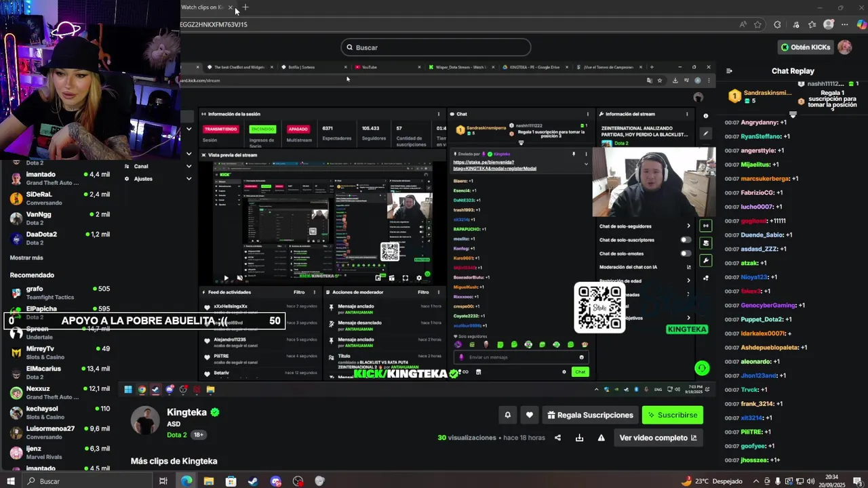Screen dimensions: 868x488
Task: Launch the Copilot icon in browser toolbar
Action: coord(861,24)
